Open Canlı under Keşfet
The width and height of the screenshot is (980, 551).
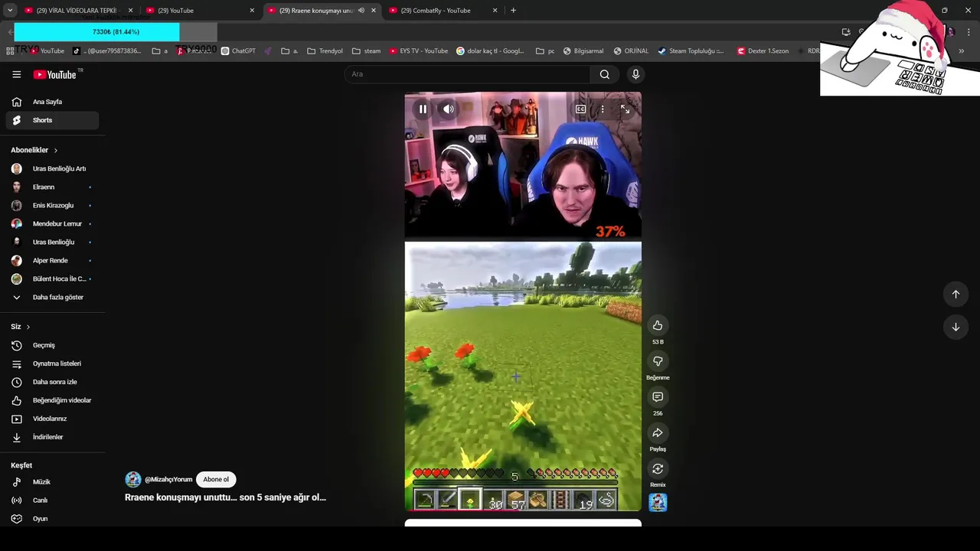[x=52, y=500]
